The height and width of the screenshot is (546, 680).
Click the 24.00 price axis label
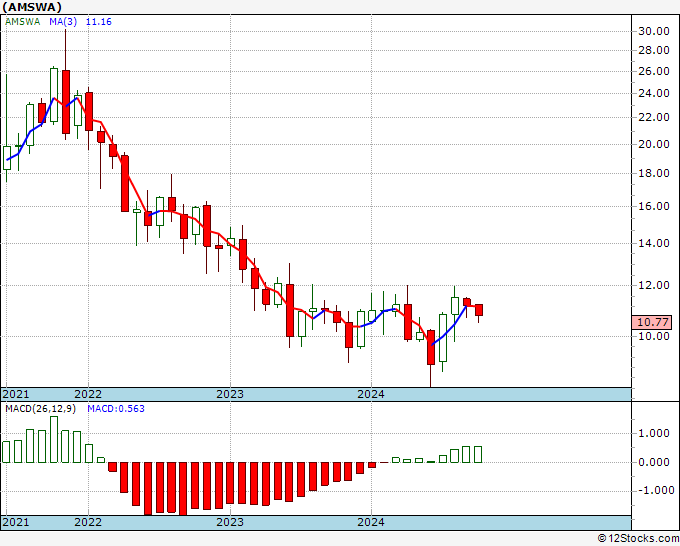click(x=654, y=93)
